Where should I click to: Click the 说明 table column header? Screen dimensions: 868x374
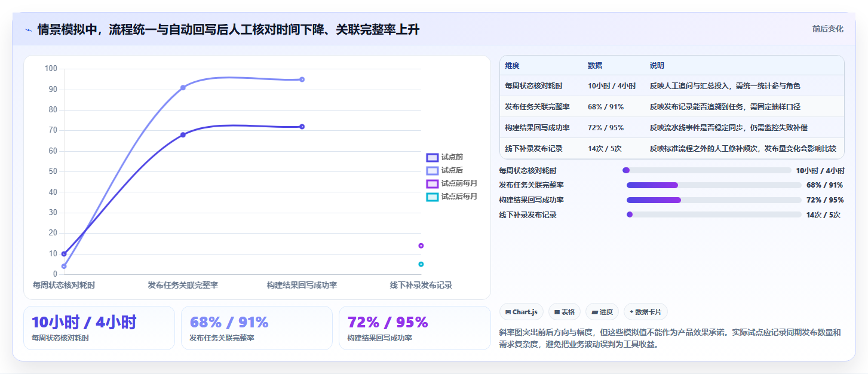657,66
